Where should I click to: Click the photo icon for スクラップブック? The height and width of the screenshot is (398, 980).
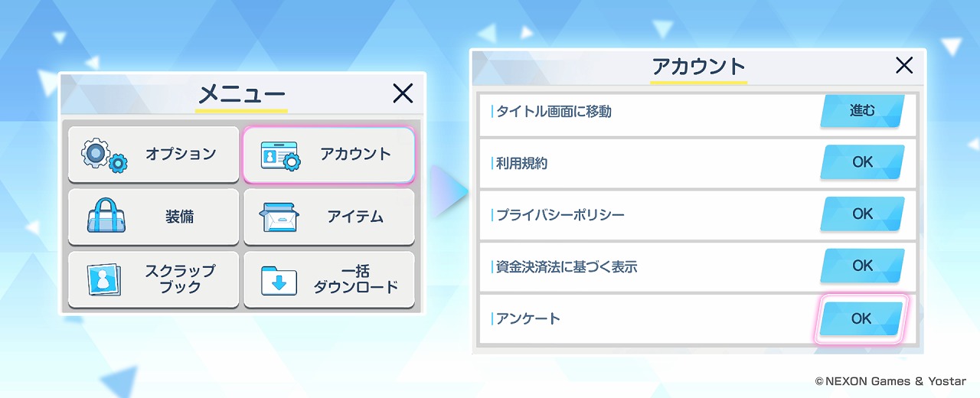(x=105, y=280)
